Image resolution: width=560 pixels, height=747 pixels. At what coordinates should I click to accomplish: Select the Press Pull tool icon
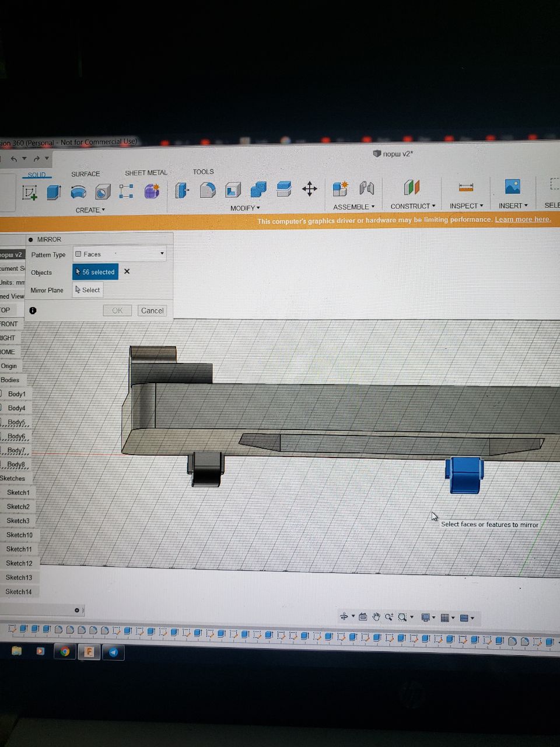click(x=182, y=190)
